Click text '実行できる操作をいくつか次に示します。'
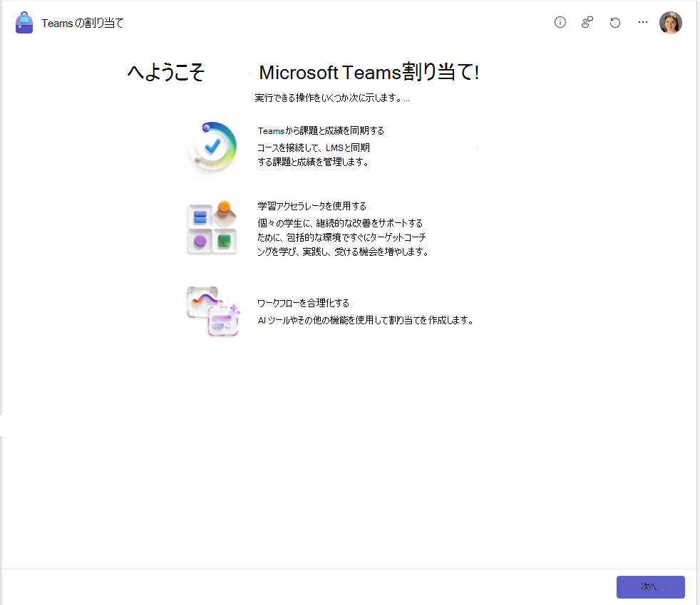This screenshot has width=700, height=605. (x=329, y=98)
